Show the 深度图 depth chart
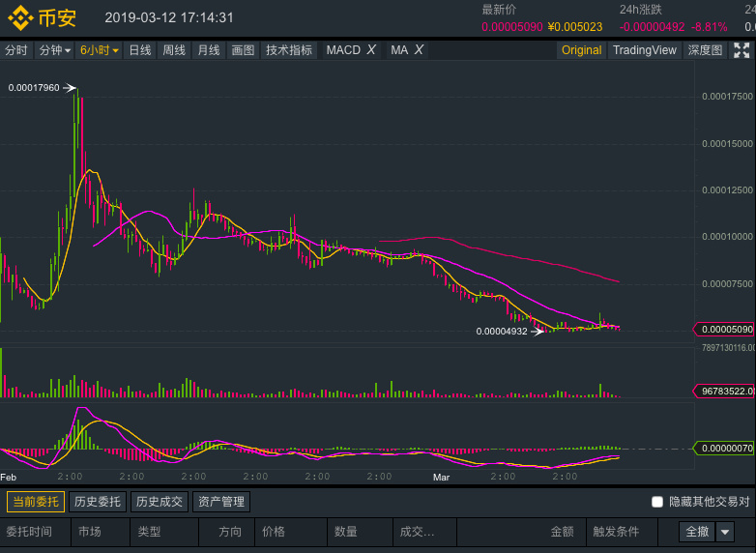Screen dimensions: 756x553 (x=705, y=50)
